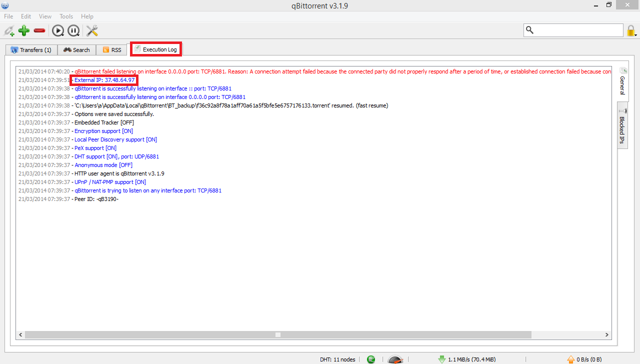Switch to the Transfers (1) tab
This screenshot has height=364, width=640.
pos(31,50)
